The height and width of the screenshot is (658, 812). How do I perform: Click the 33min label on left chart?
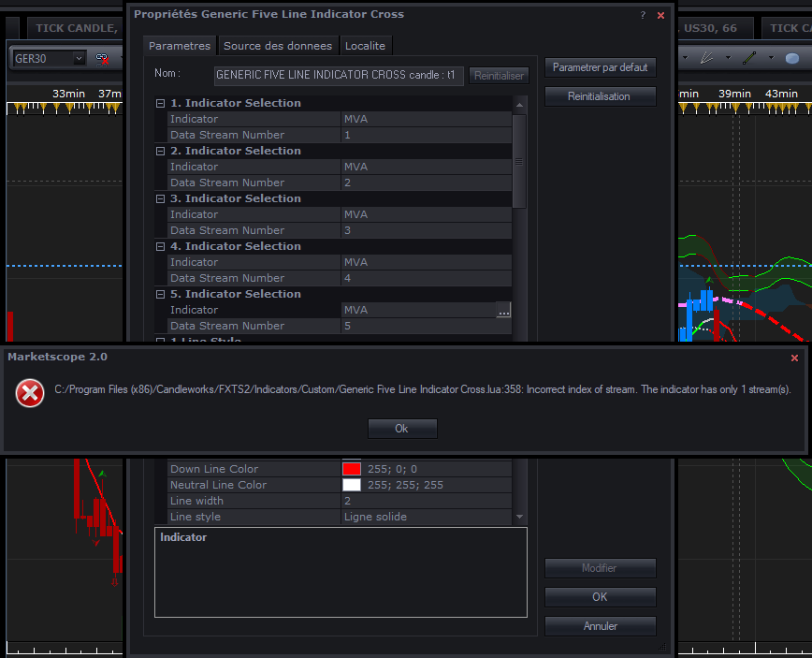pyautogui.click(x=68, y=94)
